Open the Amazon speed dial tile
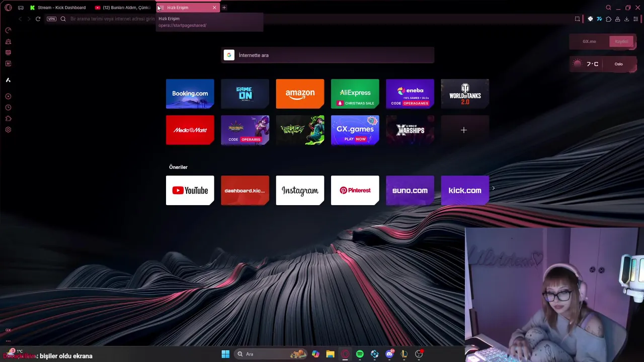644x362 pixels. coord(300,94)
